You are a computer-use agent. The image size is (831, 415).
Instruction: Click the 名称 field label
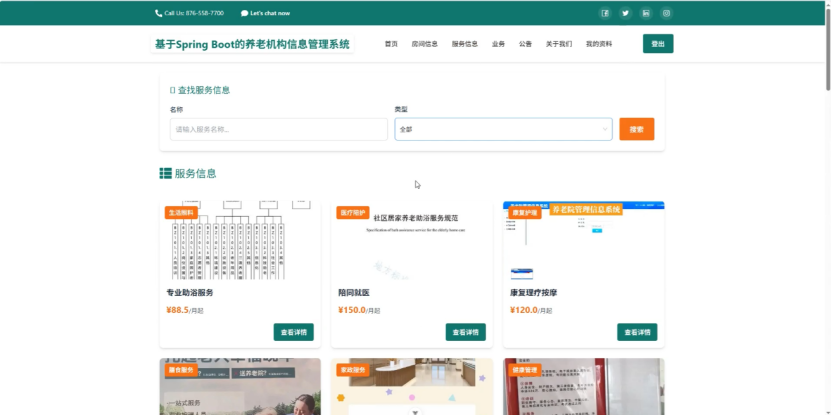(176, 110)
